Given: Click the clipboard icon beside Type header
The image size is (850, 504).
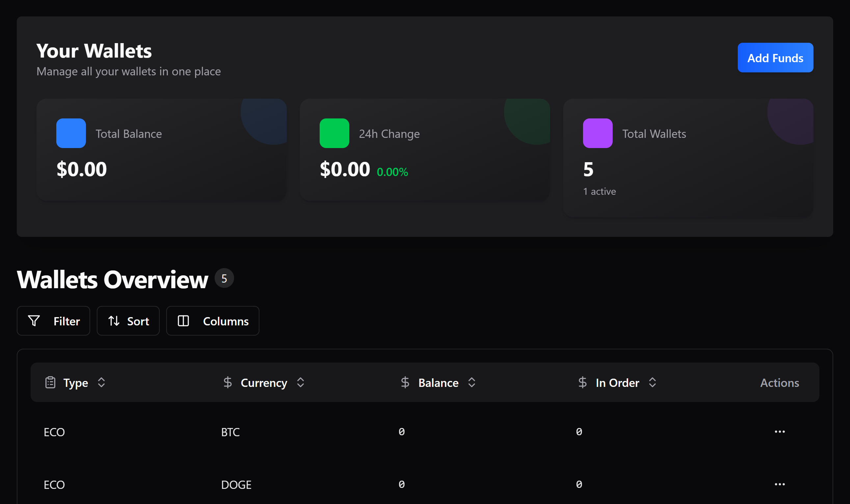Looking at the screenshot, I should 50,382.
